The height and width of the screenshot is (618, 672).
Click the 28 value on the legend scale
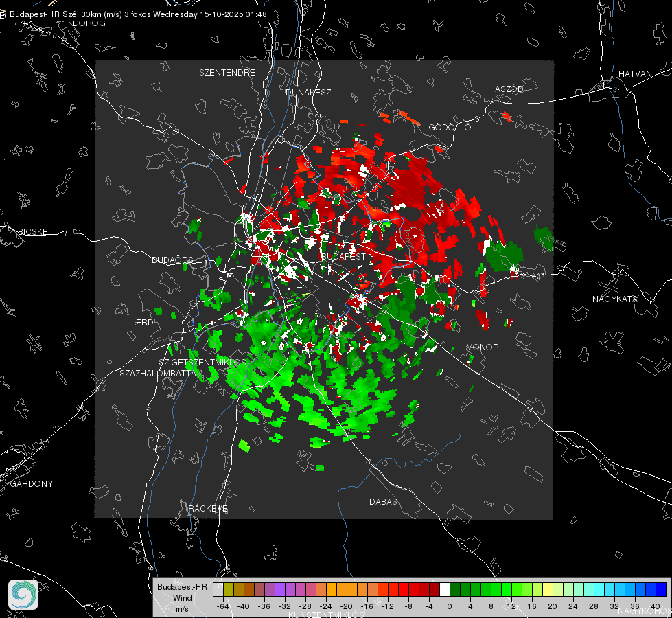(x=593, y=606)
